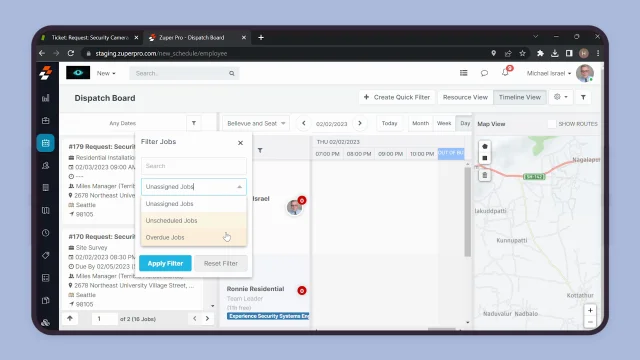Switch to the Week tab
Viewport: 640px width, 360px height.
444,123
